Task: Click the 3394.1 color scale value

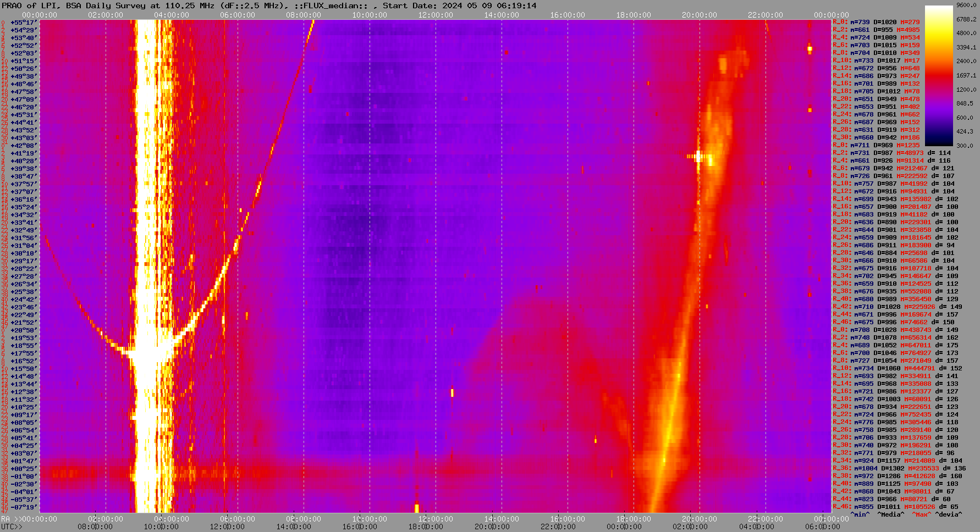Action: point(966,47)
